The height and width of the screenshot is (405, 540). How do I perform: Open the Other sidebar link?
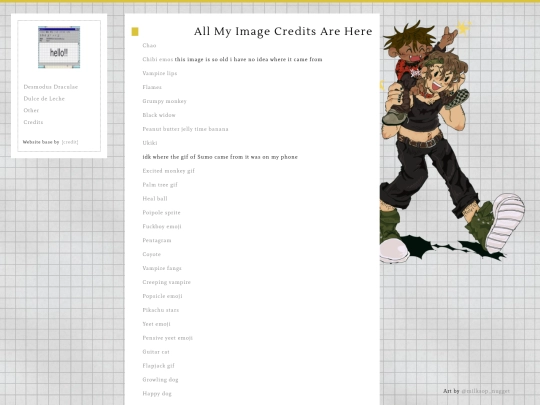point(31,110)
